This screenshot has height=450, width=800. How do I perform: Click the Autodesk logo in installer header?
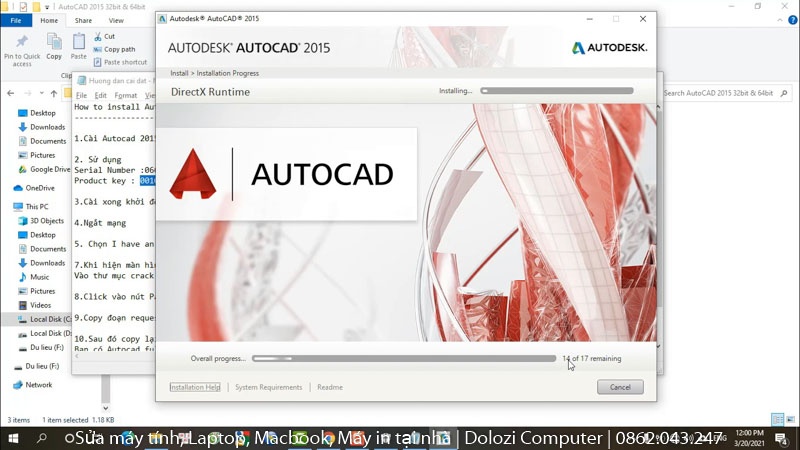point(609,47)
